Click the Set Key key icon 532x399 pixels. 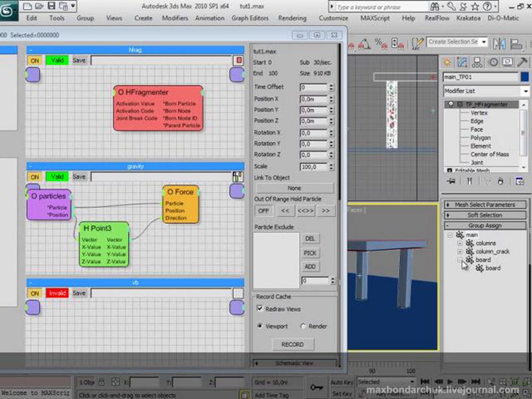click(317, 387)
